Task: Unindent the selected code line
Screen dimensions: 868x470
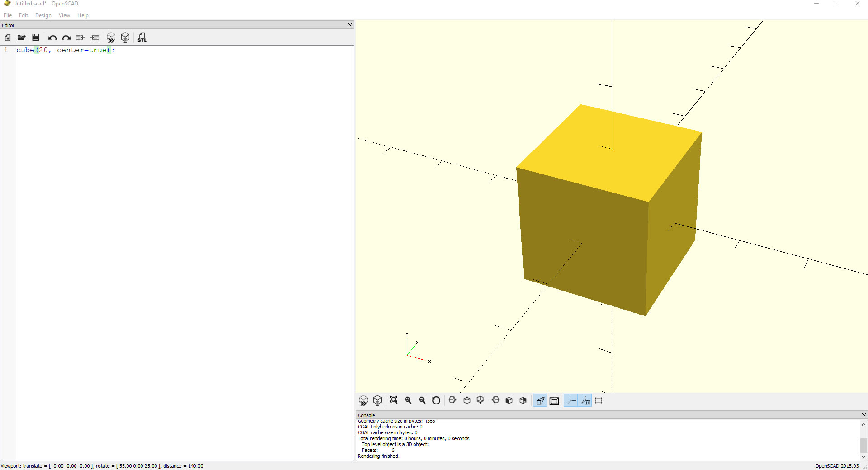Action: [80, 38]
